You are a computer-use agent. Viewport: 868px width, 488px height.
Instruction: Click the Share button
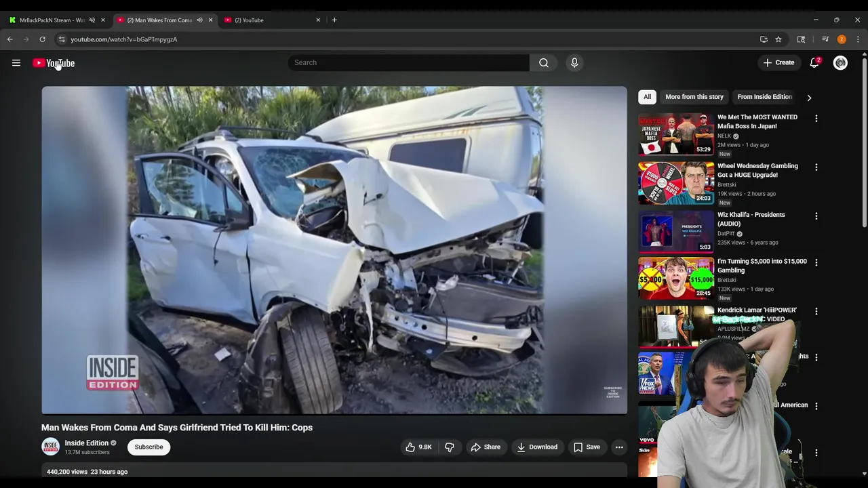coord(486,447)
